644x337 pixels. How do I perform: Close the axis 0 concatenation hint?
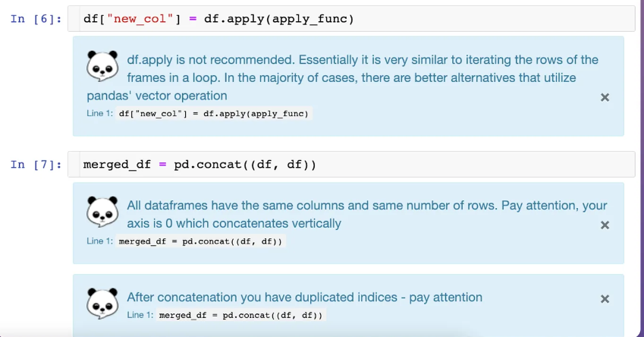tap(605, 225)
